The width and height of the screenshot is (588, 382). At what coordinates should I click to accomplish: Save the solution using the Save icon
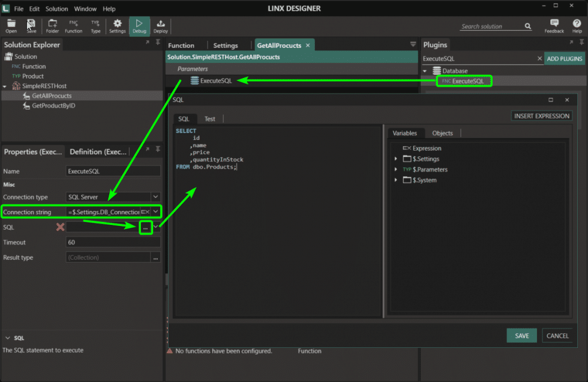[x=31, y=26]
